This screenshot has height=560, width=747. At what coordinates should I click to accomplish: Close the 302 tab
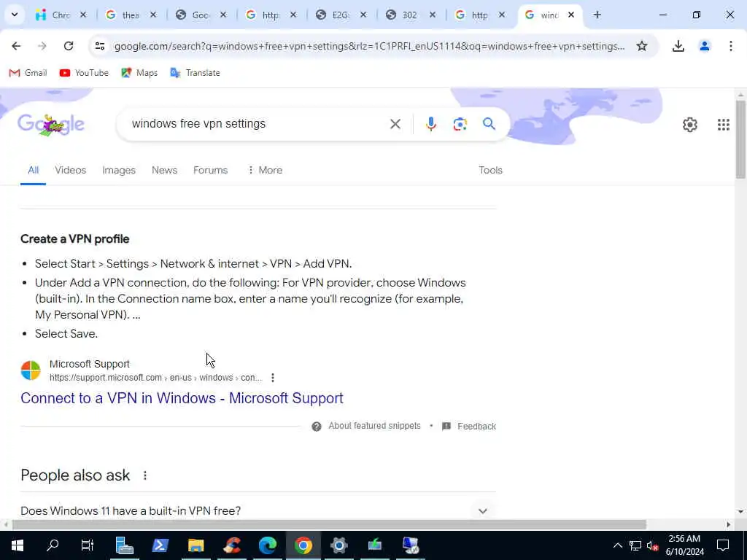pos(432,15)
